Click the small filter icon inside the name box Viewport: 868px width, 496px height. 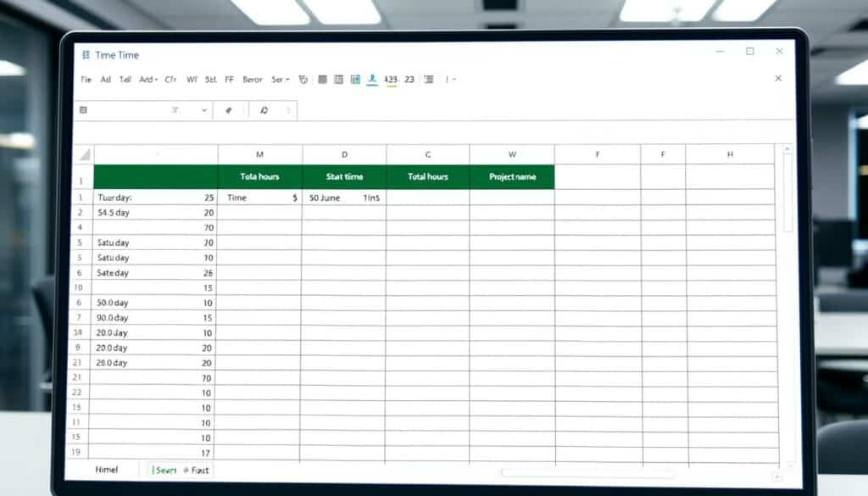pyautogui.click(x=175, y=110)
